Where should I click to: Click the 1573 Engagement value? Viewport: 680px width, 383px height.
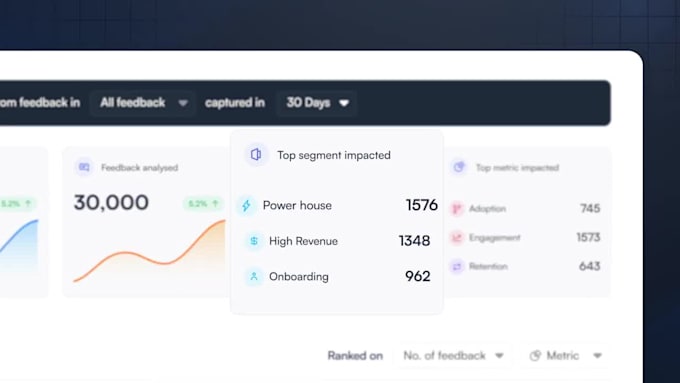coord(588,237)
